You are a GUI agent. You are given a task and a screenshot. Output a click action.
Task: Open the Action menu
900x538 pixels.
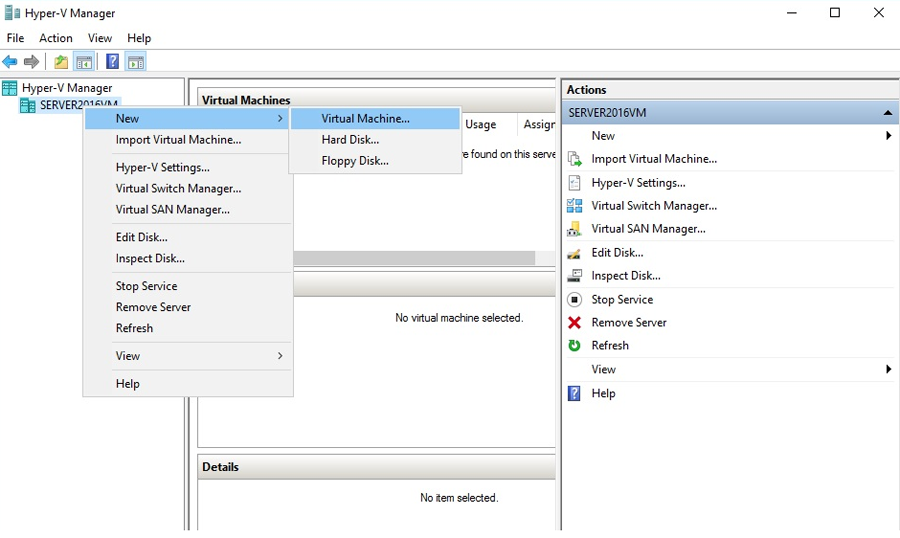[x=56, y=38]
